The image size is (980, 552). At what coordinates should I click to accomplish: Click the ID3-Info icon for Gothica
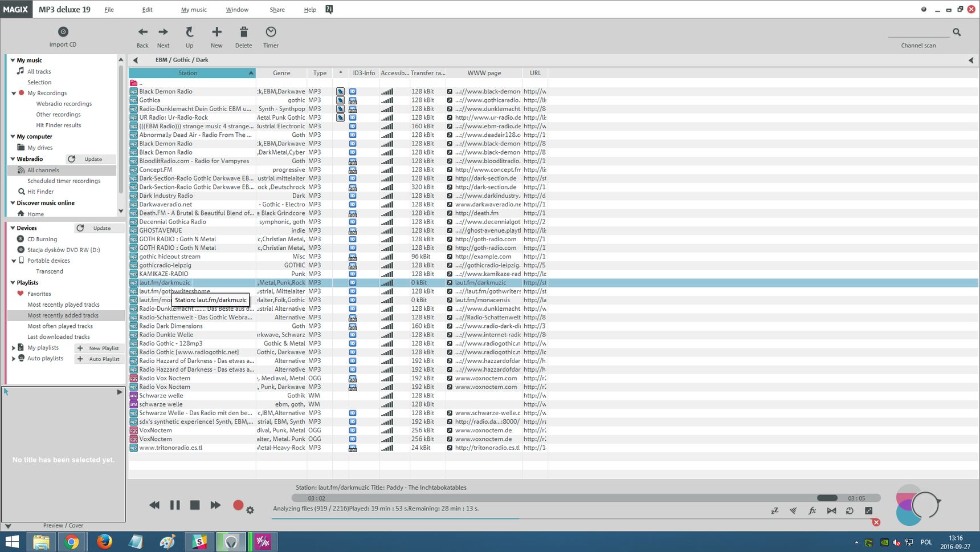click(x=353, y=100)
